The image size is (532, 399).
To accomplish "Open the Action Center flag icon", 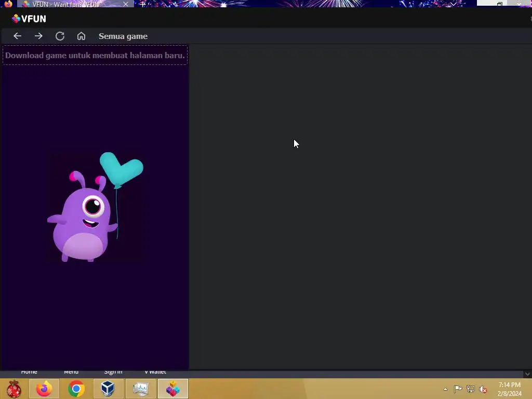I will pos(458,389).
